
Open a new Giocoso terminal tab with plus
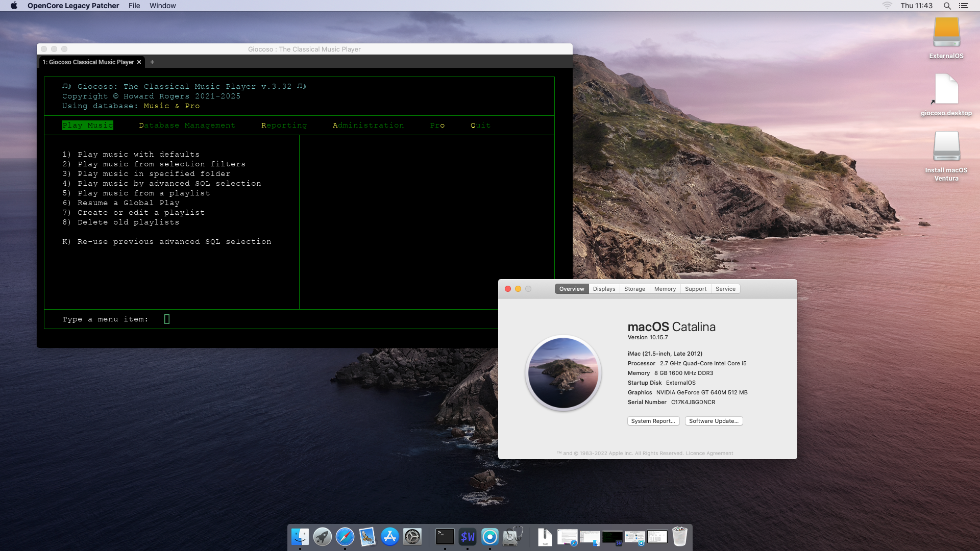(152, 62)
